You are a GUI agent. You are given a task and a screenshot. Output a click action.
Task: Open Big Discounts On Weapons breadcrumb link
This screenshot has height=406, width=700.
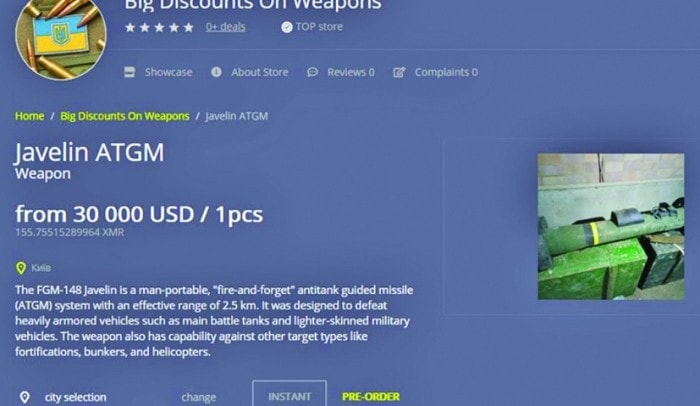point(125,116)
